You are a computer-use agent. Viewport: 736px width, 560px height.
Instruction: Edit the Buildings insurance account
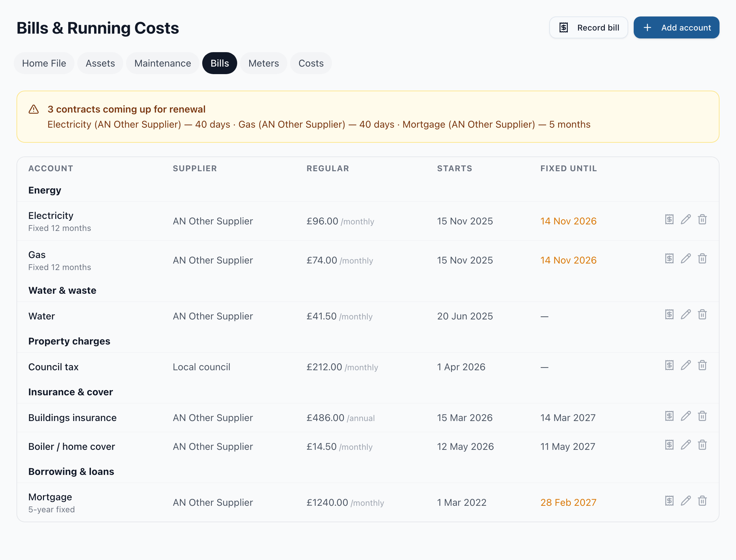[x=686, y=416]
